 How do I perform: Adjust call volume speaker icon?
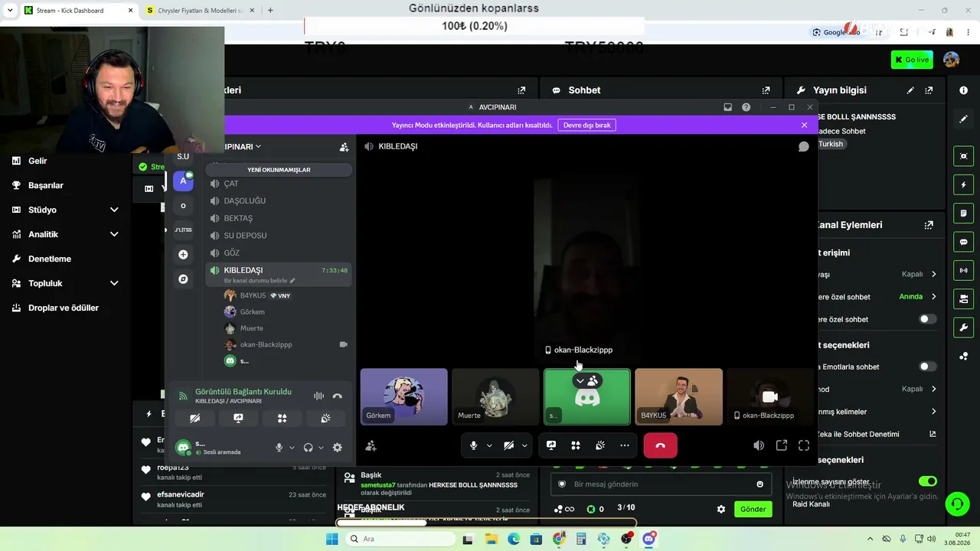click(759, 445)
